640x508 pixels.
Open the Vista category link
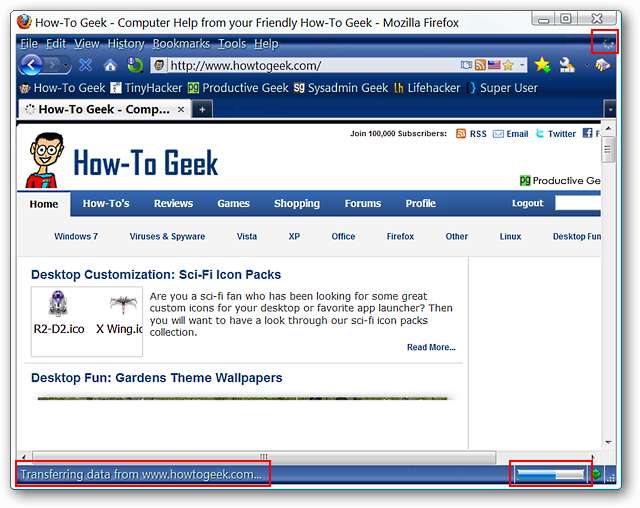[247, 236]
